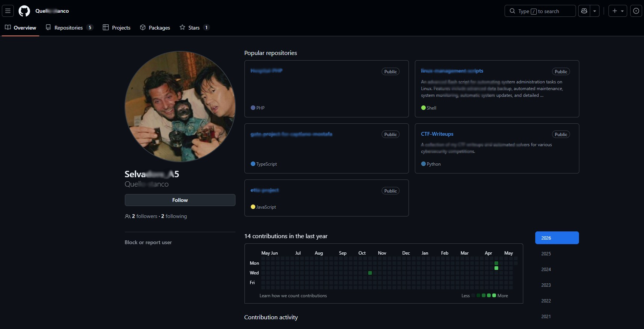Image resolution: width=644 pixels, height=329 pixels.
Task: Click the GitHub octocat logo
Action: (x=24, y=11)
